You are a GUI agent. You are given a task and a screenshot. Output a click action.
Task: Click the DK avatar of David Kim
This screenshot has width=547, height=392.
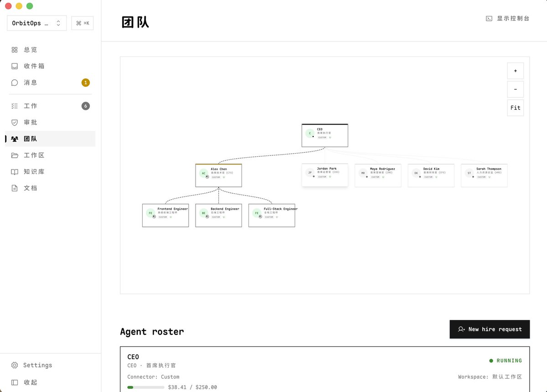(x=416, y=173)
